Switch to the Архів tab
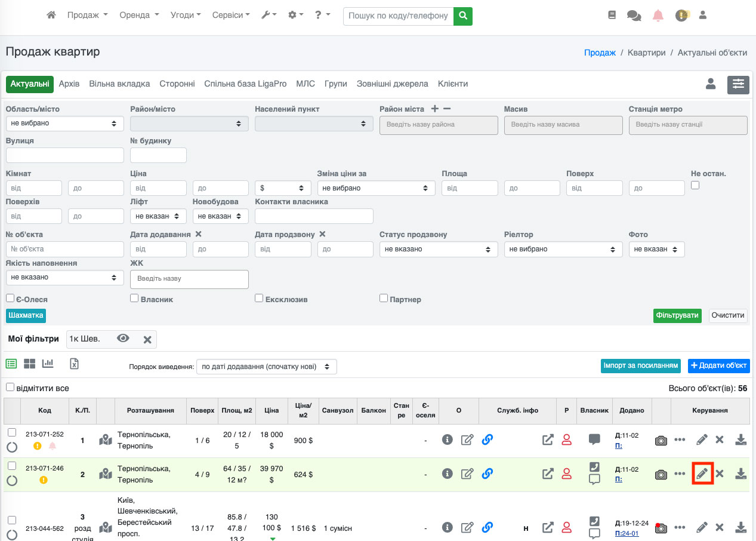 (x=69, y=84)
